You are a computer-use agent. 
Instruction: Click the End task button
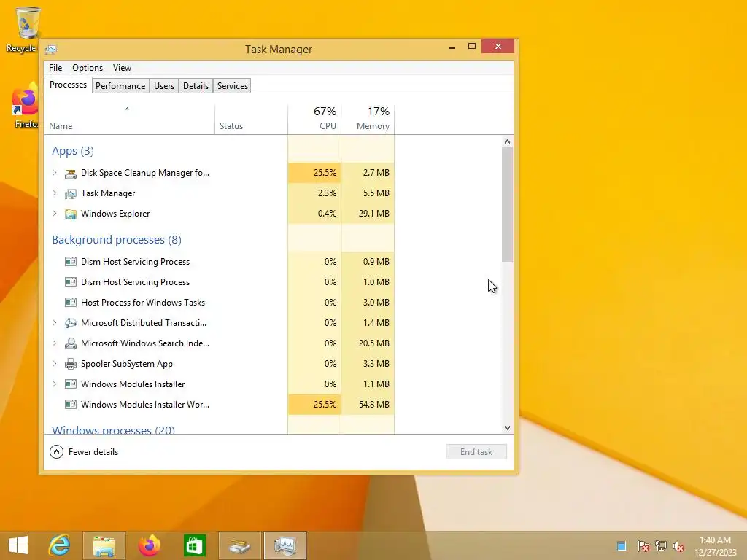tap(476, 452)
